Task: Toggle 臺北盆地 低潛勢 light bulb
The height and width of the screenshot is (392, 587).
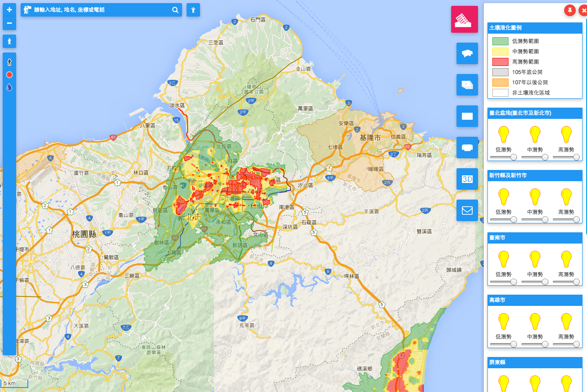Action: click(x=504, y=135)
